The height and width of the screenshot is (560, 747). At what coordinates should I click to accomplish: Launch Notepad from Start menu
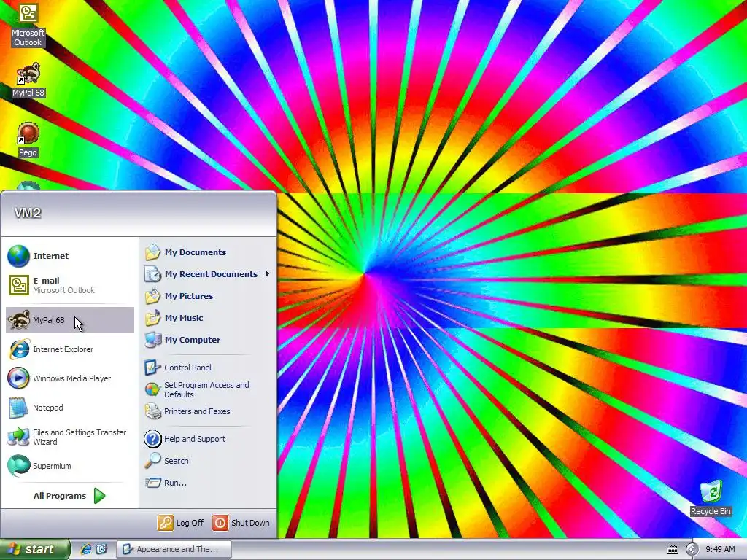70,408
